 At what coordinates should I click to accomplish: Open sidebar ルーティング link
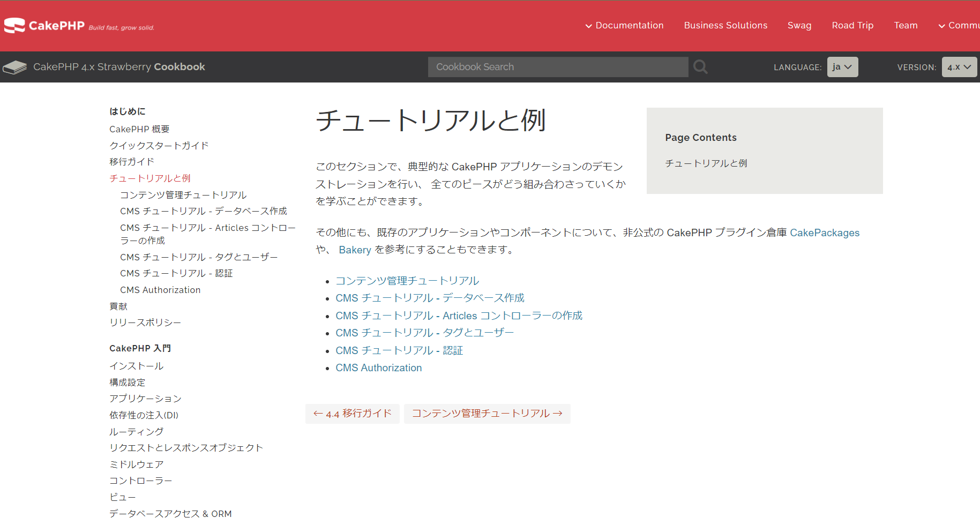(136, 432)
